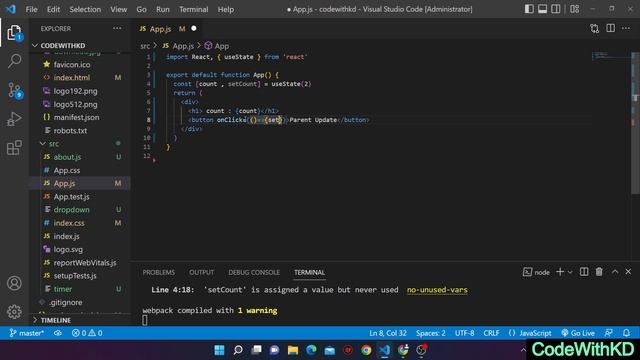
Task: Open the Manage gear icon
Action: coord(14,311)
